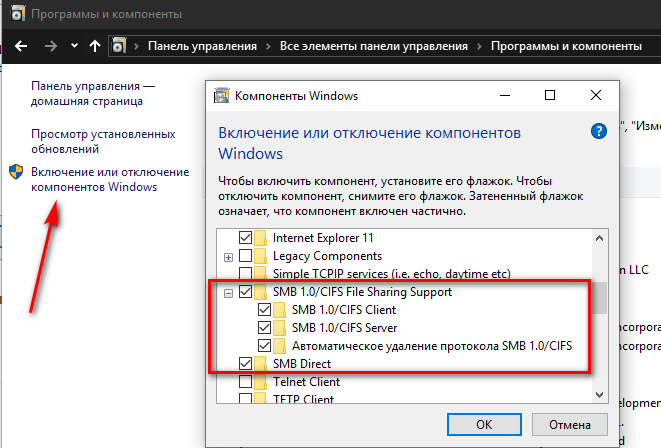Viewport: 661px width, 448px height.
Task: Uncheck Internet Explorer 11 checkbox
Action: [x=245, y=237]
